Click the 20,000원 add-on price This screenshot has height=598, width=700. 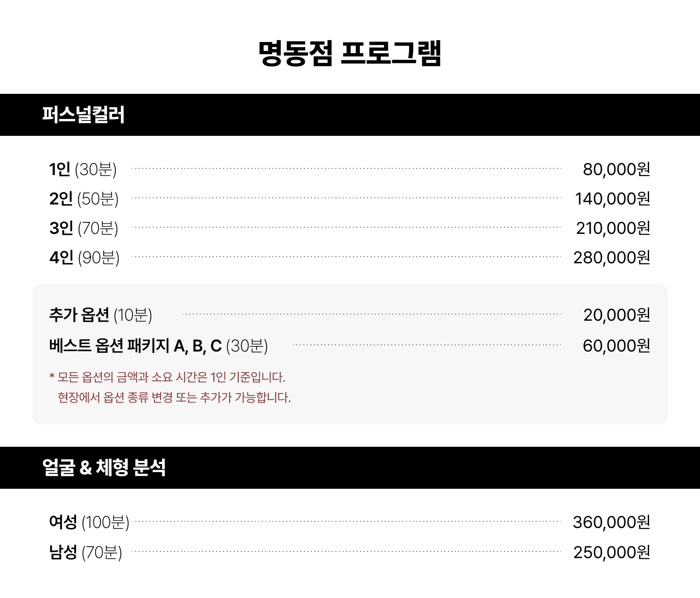(616, 315)
